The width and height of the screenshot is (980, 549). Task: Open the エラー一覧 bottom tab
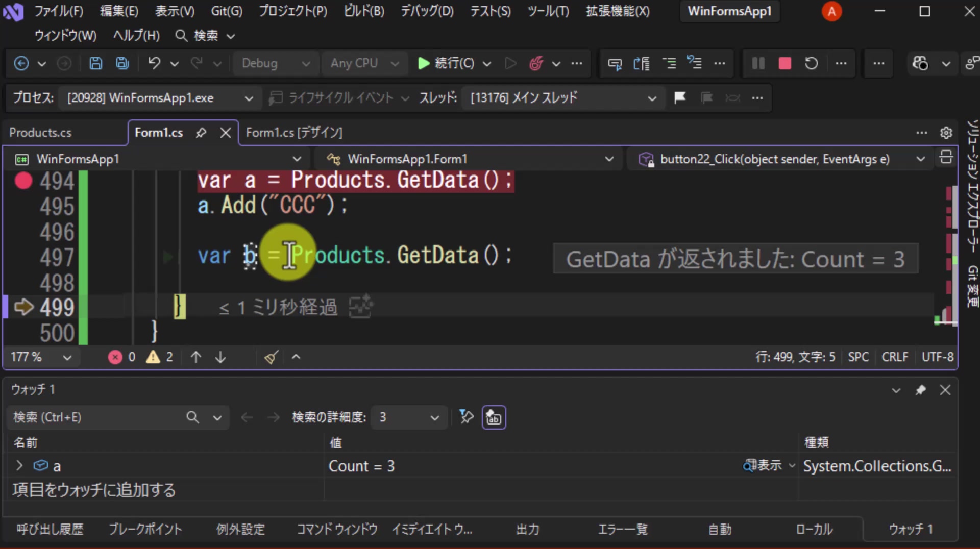[x=623, y=530]
